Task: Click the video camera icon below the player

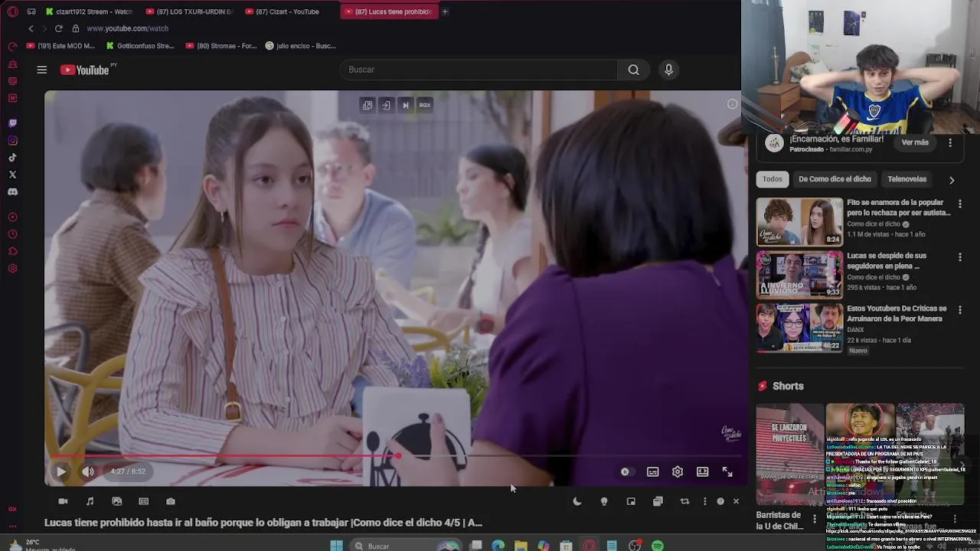Action: pos(63,501)
